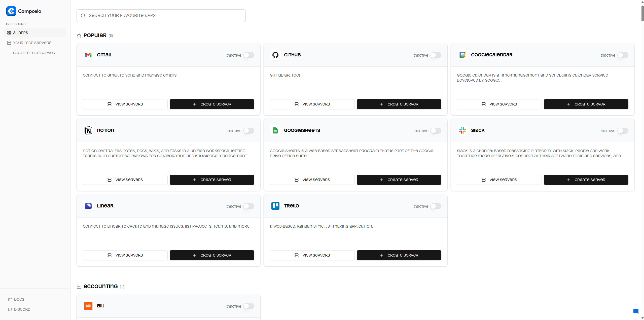Create server for Linear
This screenshot has width=644, height=320.
tap(212, 255)
